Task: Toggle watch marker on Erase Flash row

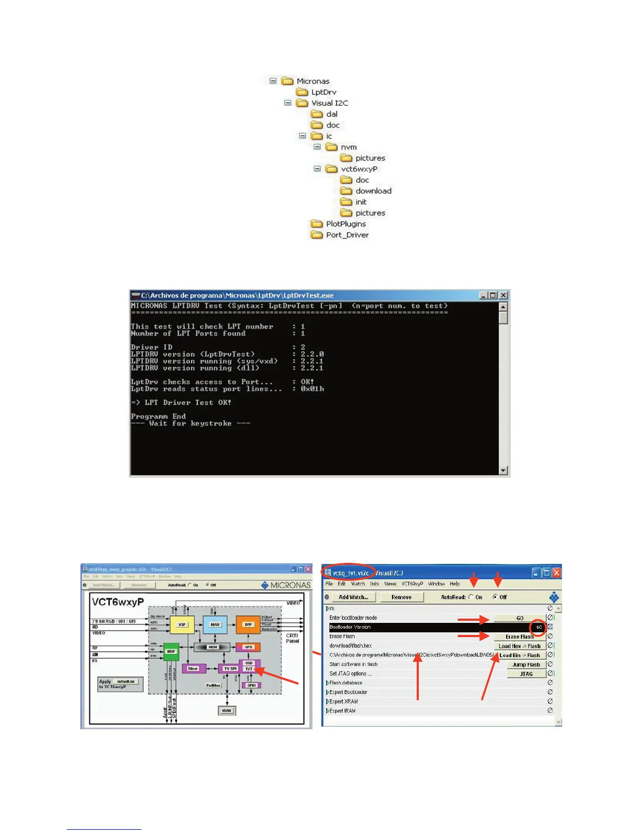Action: [x=550, y=637]
